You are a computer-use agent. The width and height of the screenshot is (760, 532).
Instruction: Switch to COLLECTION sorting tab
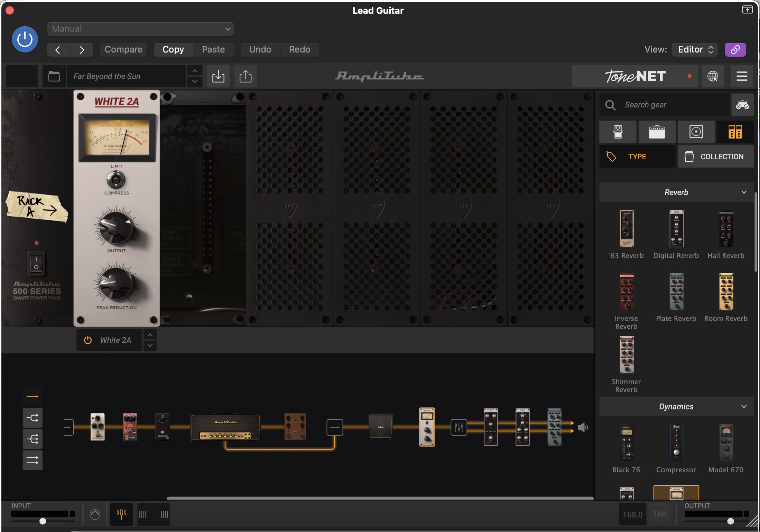click(715, 156)
